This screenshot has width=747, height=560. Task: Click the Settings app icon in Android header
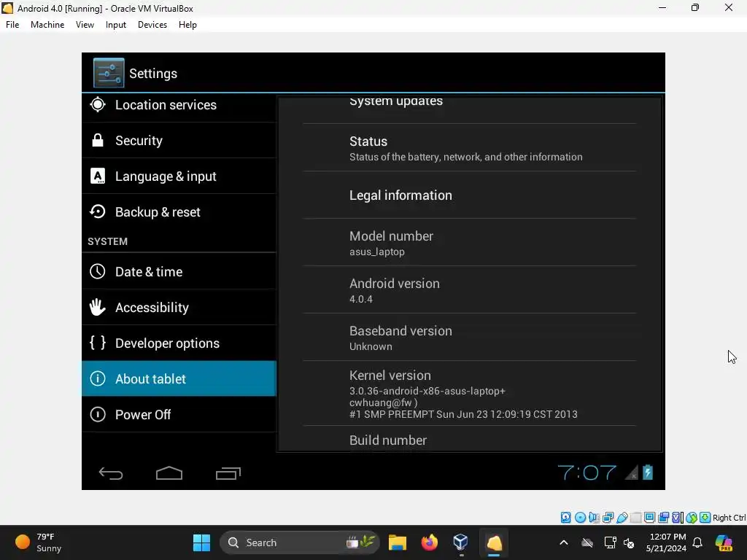(109, 73)
